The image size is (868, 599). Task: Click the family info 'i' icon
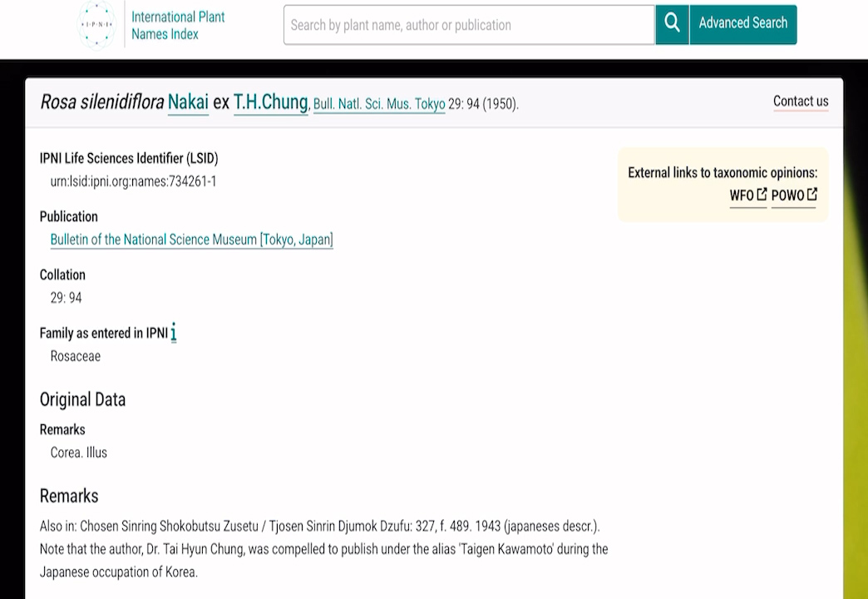coord(173,333)
